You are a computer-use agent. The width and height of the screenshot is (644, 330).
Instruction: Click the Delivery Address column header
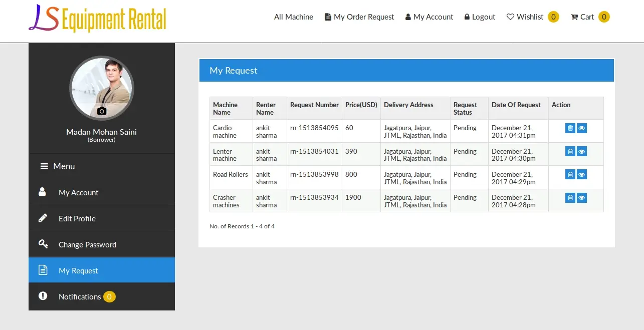tap(415, 108)
